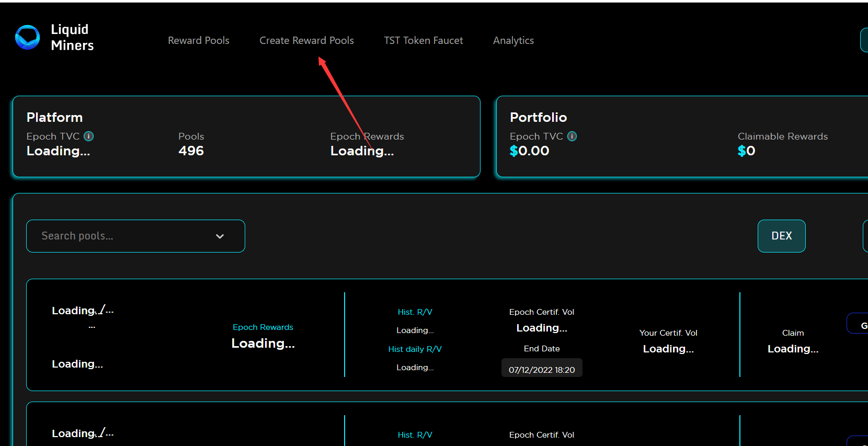Viewport: 868px width, 446px height.
Task: Go to Create Reward Pools page
Action: (306, 40)
